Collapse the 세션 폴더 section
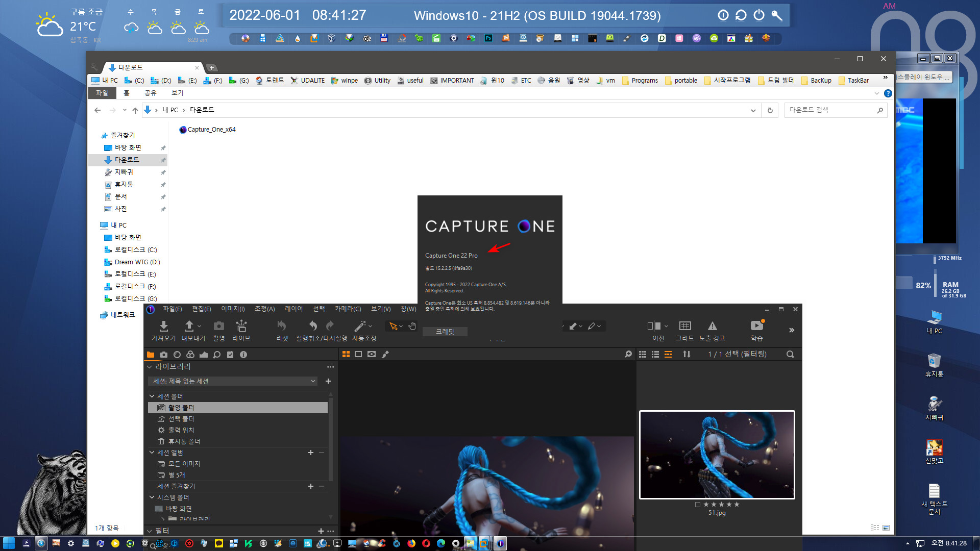Image resolution: width=980 pixels, height=551 pixels. [x=152, y=396]
